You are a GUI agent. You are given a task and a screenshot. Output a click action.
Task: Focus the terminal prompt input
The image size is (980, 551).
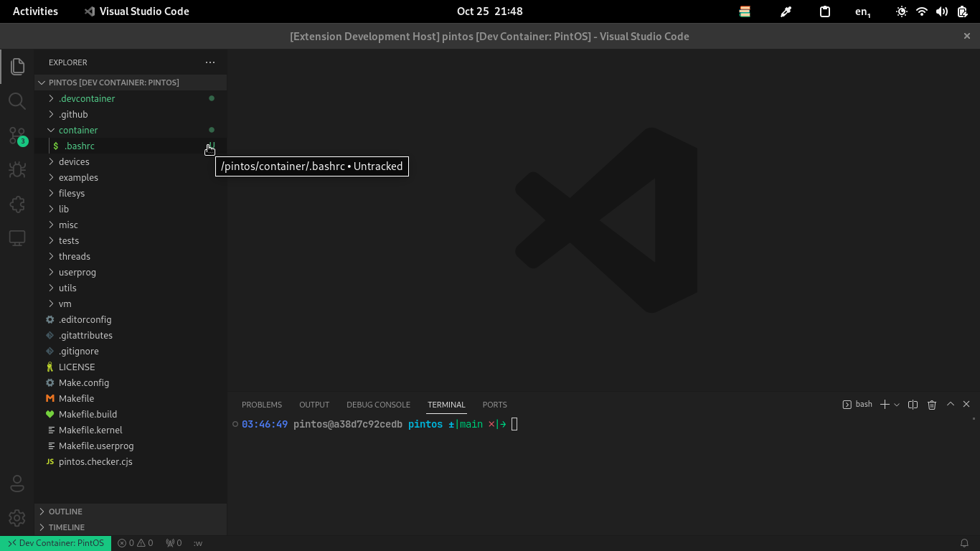[514, 424]
